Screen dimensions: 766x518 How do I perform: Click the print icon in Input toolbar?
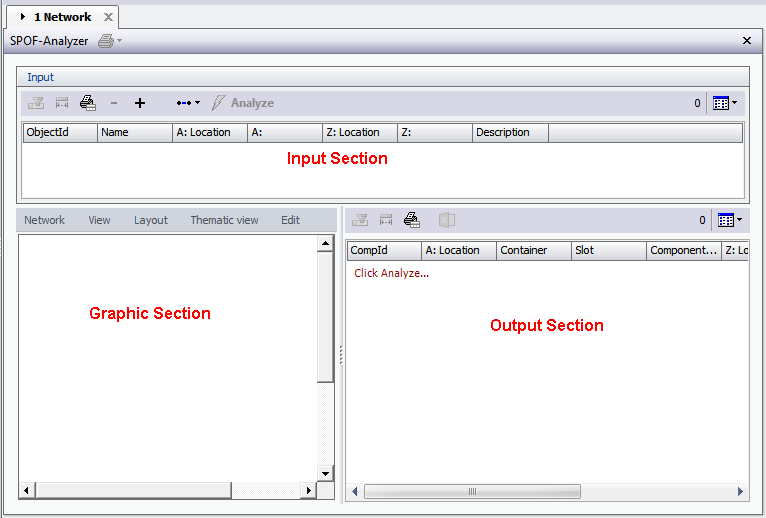[88, 103]
